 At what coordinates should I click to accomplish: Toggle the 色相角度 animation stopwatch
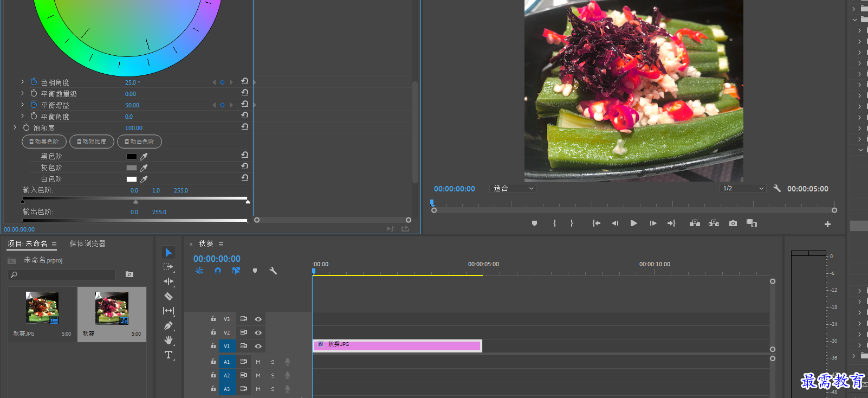(x=34, y=82)
